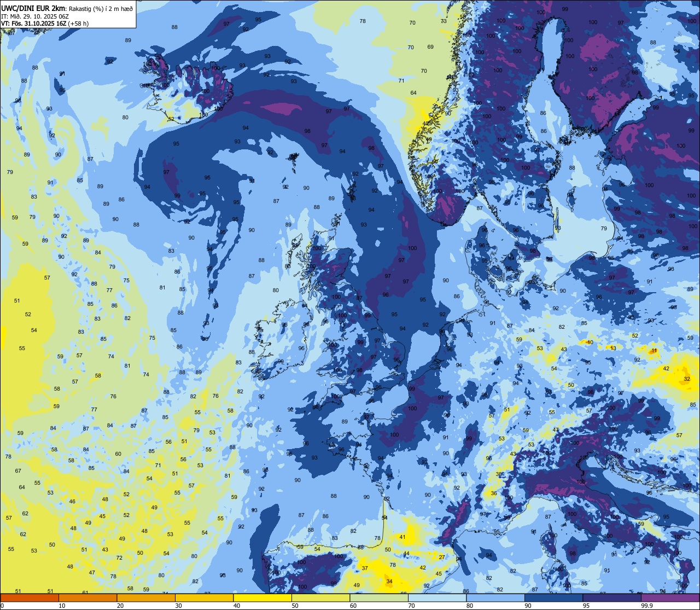The height and width of the screenshot is (610, 700).
Task: Click the "(+58 h)" forecast offset text
Action: (77, 23)
